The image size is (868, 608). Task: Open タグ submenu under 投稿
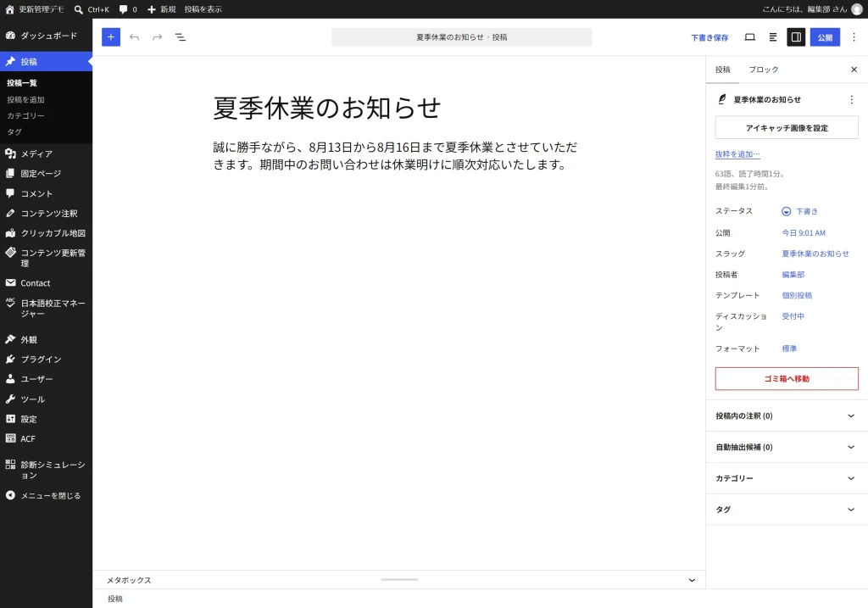coord(14,131)
